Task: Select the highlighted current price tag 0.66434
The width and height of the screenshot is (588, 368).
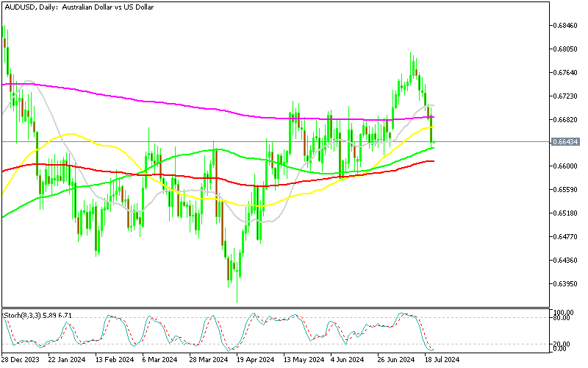Action: [x=565, y=141]
